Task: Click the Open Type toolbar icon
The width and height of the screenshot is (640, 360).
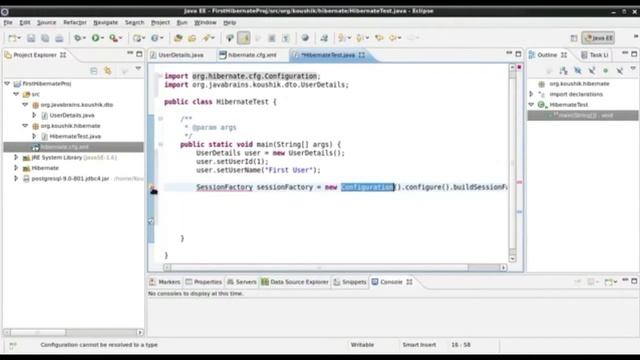Action: [178, 38]
